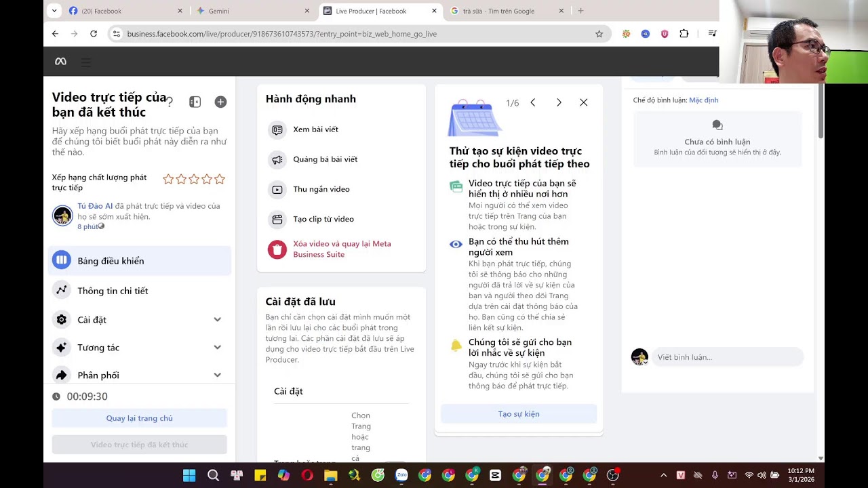The width and height of the screenshot is (868, 488).
Task: Click the uBlock shield extension icon
Action: 665,34
